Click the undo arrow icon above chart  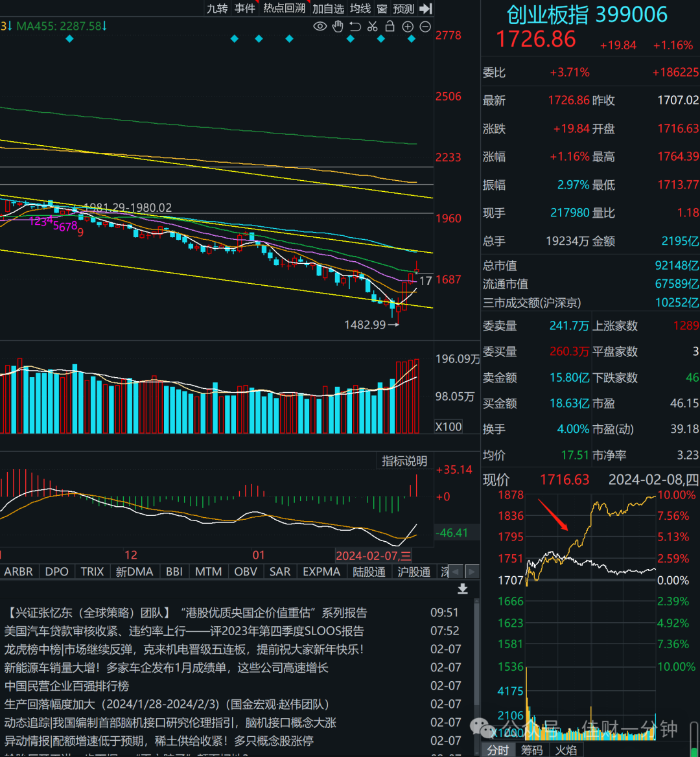point(355,27)
